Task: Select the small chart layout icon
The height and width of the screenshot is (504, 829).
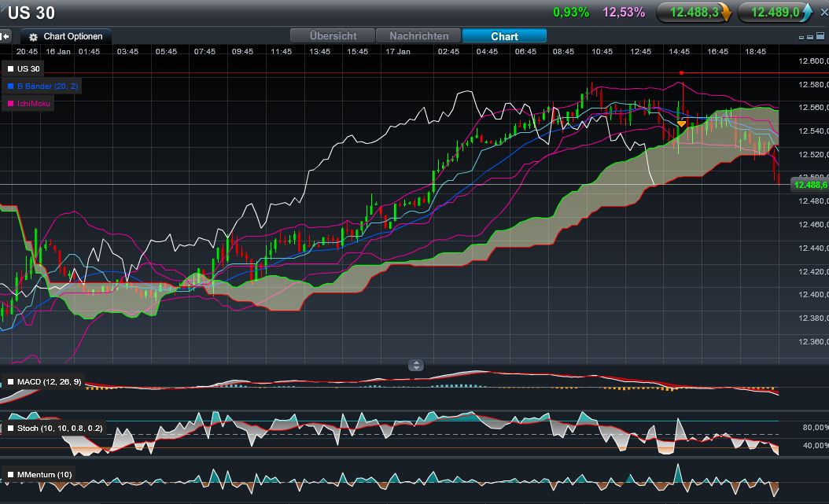Action: (801, 38)
